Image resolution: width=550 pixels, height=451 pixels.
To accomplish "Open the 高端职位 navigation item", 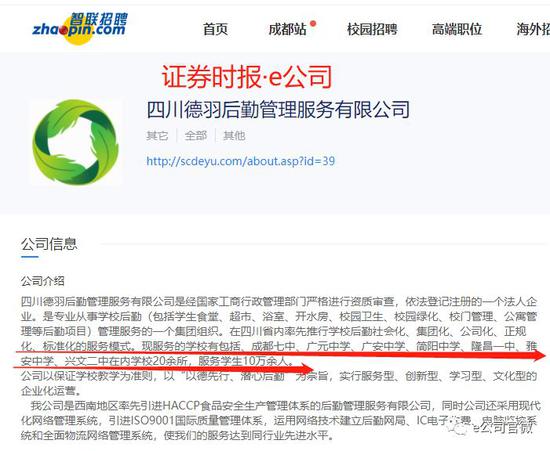I will point(457,29).
